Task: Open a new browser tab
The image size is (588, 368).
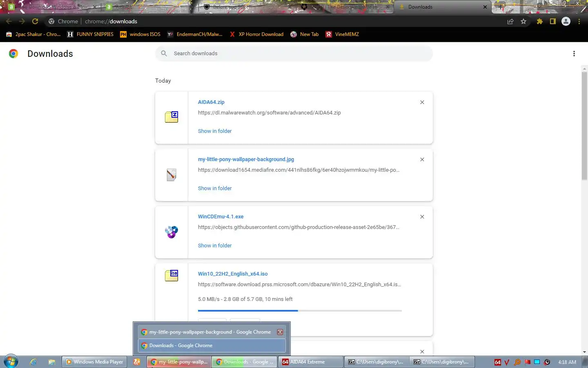Action: point(501,7)
